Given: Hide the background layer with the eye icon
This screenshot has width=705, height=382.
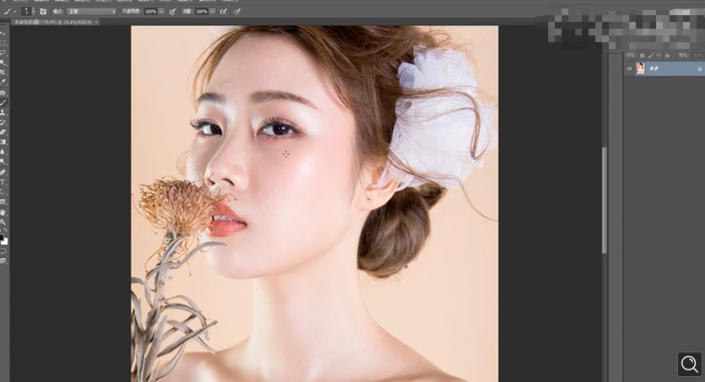Looking at the screenshot, I should coord(629,69).
